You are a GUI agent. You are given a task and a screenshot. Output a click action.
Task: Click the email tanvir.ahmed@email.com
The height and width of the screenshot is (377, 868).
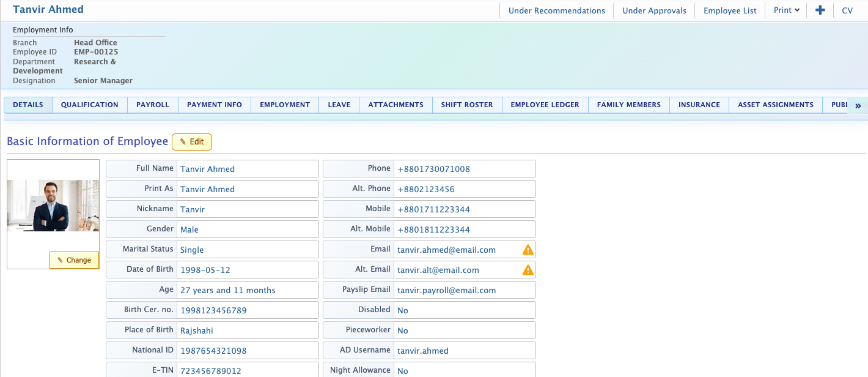point(446,250)
